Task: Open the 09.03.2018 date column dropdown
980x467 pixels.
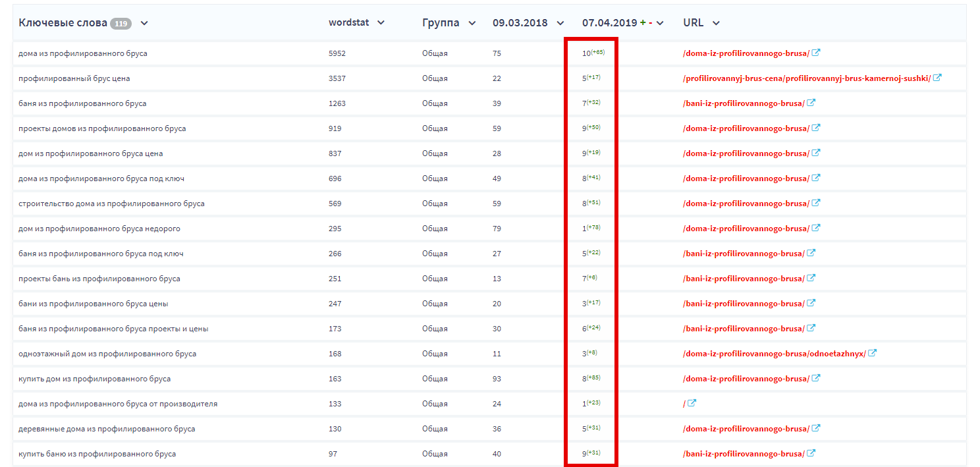Action: (560, 23)
